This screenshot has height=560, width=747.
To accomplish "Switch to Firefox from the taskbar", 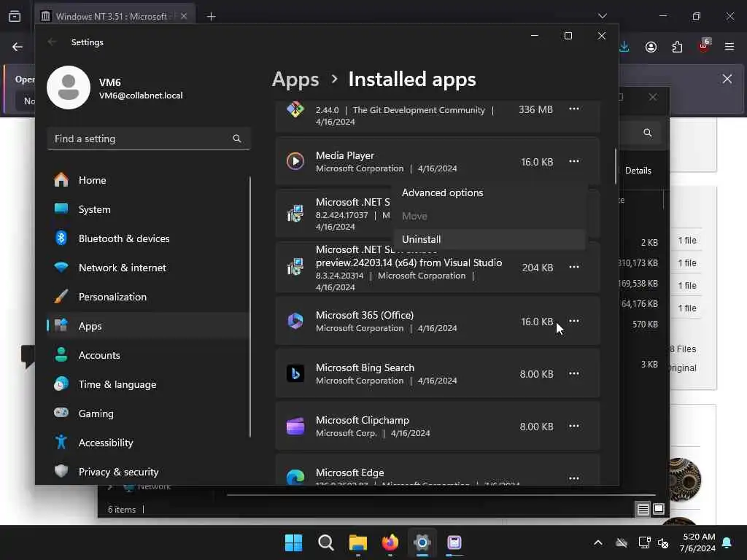I will pyautogui.click(x=390, y=542).
